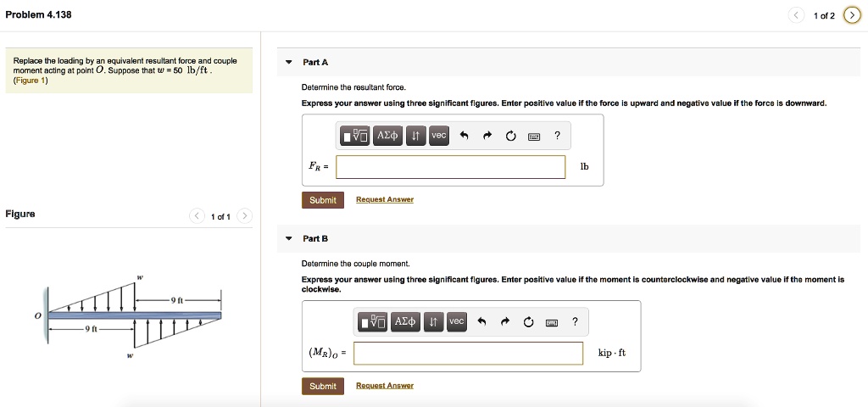Submit the Part A answer
The height and width of the screenshot is (407, 868).
pos(322,200)
